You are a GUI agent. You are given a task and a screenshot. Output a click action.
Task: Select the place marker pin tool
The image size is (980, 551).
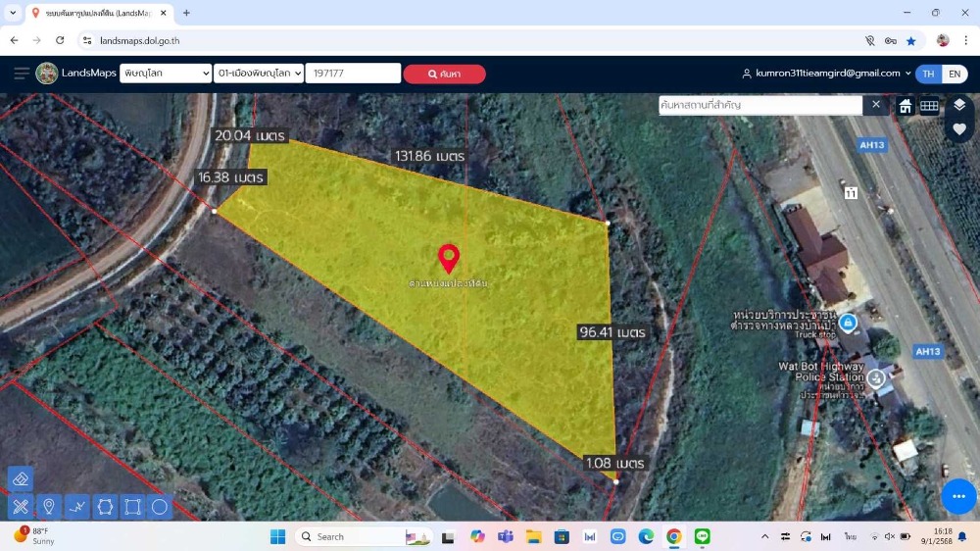(48, 507)
